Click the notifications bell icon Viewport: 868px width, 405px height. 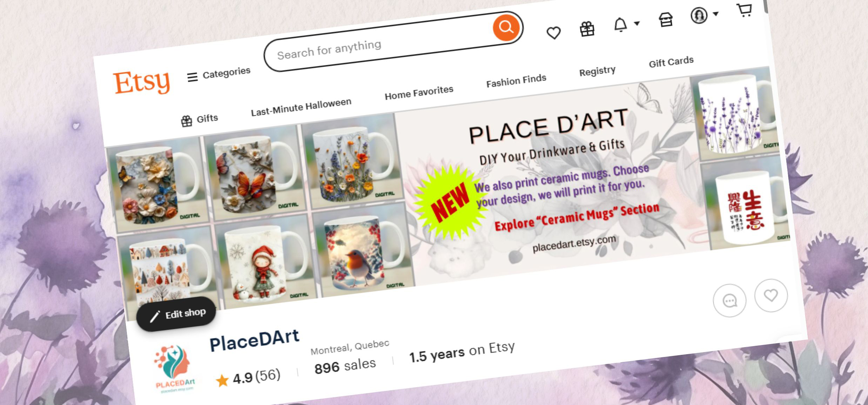pos(620,25)
